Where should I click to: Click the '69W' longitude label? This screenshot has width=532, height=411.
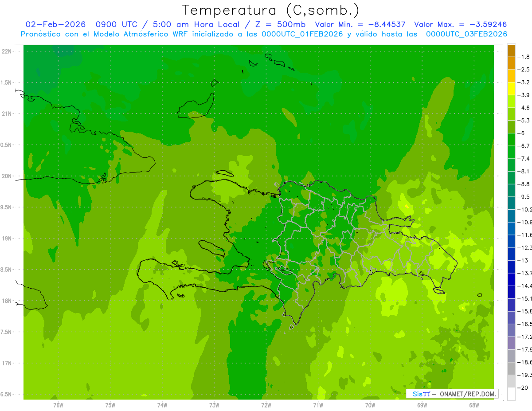point(422,405)
